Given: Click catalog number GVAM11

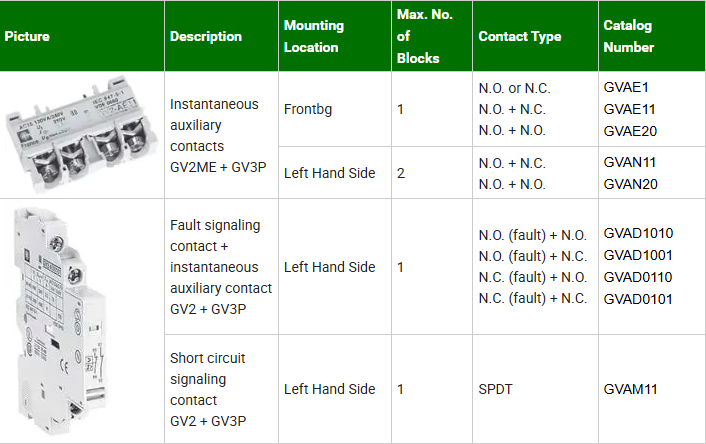Looking at the screenshot, I should [x=631, y=389].
